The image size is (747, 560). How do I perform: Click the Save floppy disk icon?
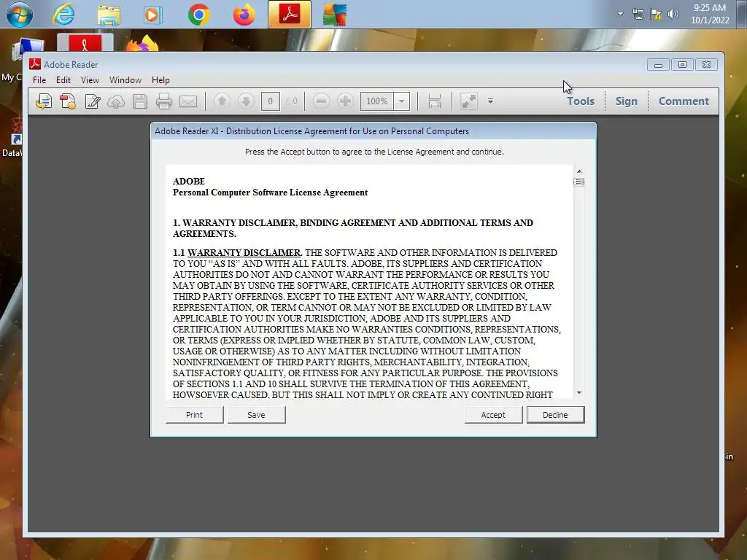(140, 101)
